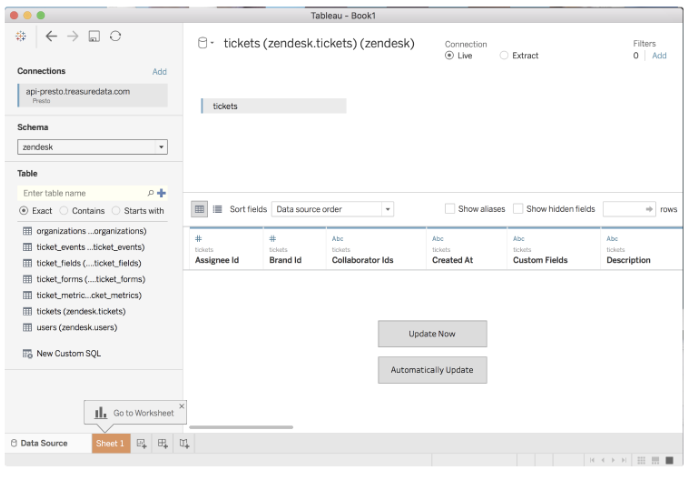
Task: Click the New Story icon
Action: tap(183, 443)
